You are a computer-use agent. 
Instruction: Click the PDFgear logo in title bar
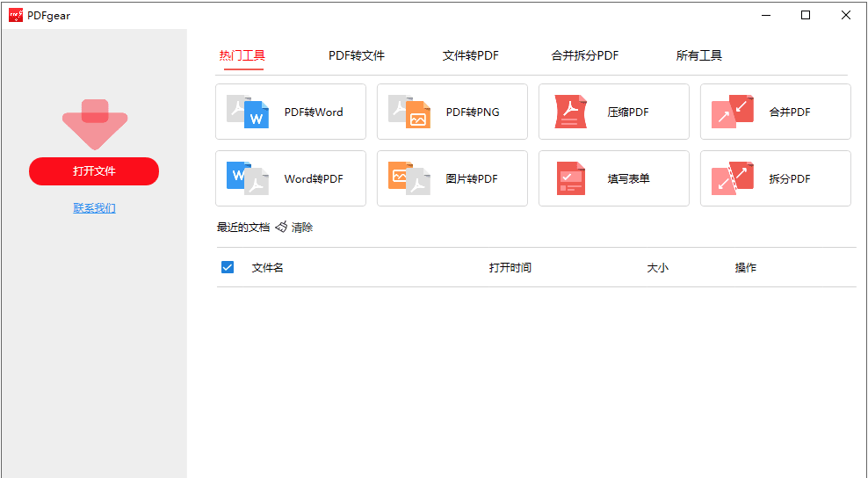16,15
